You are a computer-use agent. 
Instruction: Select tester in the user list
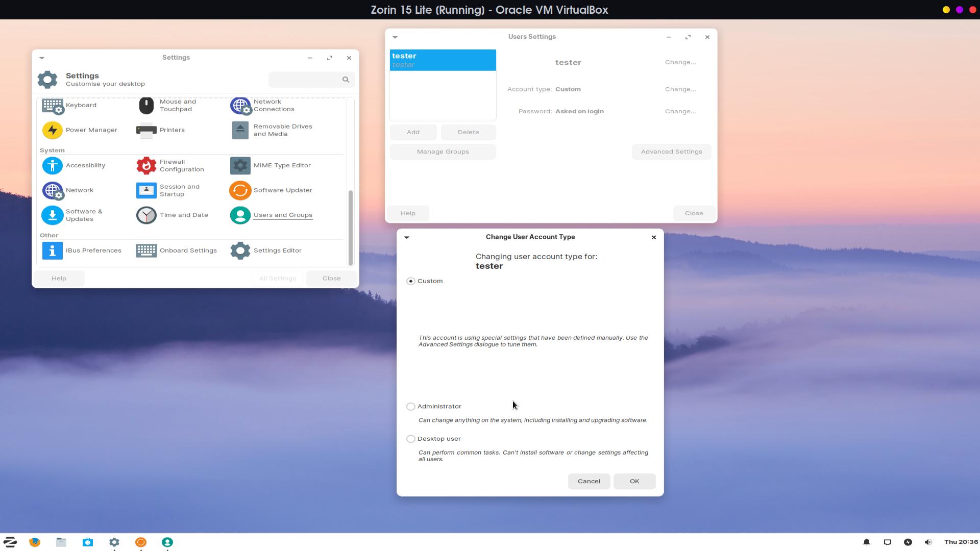[443, 60]
